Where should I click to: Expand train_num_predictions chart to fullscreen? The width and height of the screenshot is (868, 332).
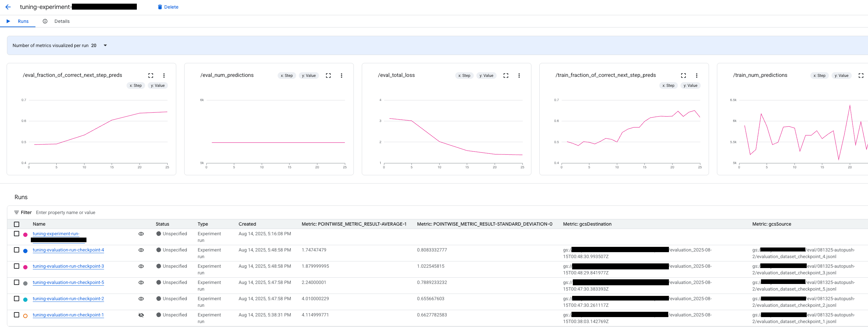pos(861,76)
